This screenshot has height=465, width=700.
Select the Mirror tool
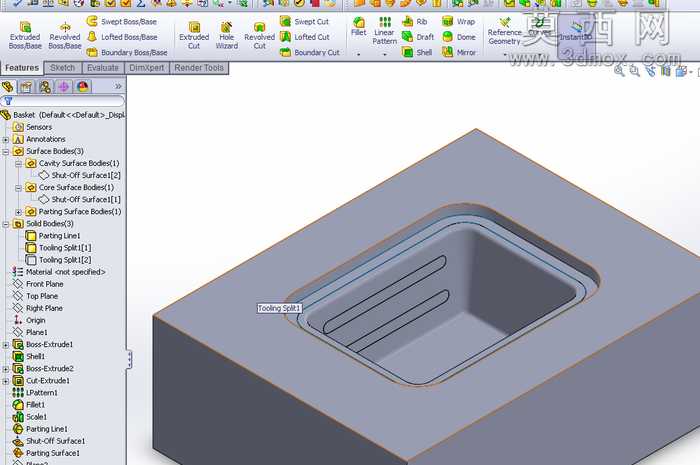tap(459, 52)
